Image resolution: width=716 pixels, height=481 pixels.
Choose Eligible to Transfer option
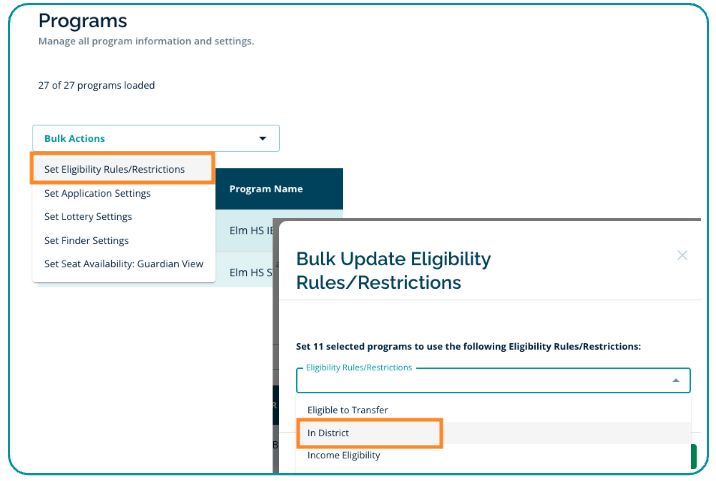click(x=348, y=410)
